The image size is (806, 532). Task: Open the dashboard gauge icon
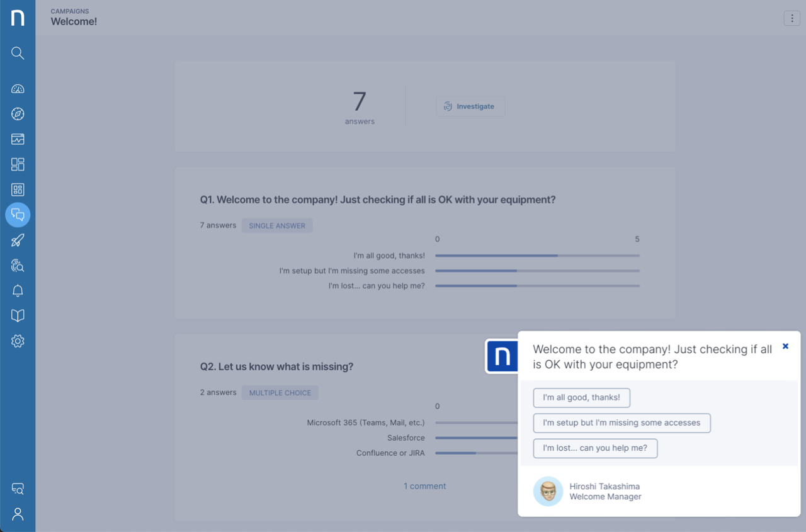[18, 89]
